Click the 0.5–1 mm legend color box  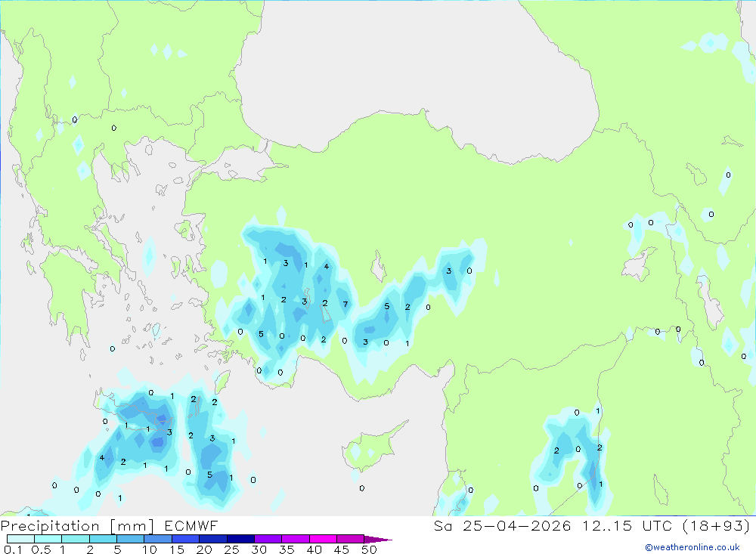point(48,539)
